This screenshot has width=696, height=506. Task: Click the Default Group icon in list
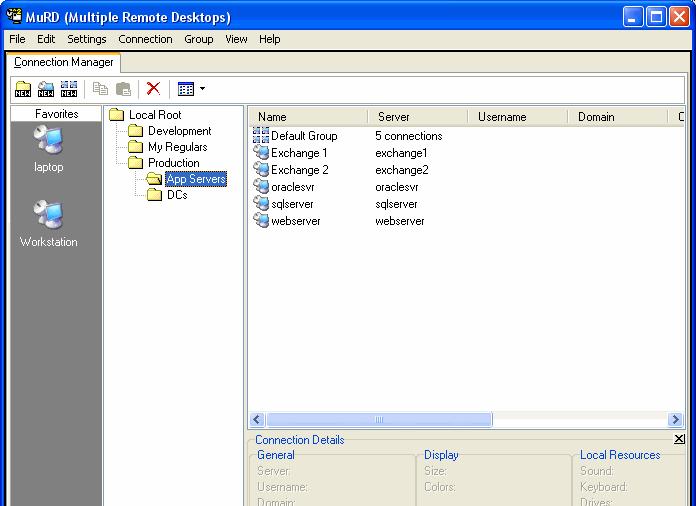pyautogui.click(x=261, y=135)
